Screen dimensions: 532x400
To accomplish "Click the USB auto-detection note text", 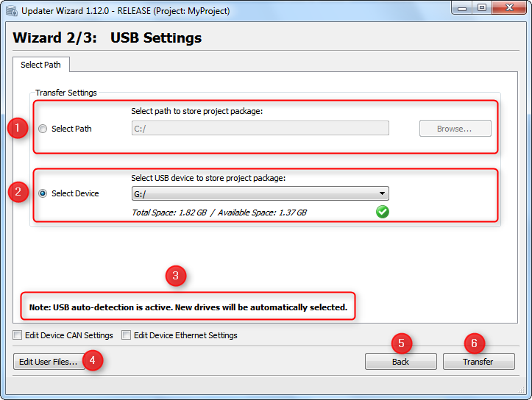I will click(188, 307).
